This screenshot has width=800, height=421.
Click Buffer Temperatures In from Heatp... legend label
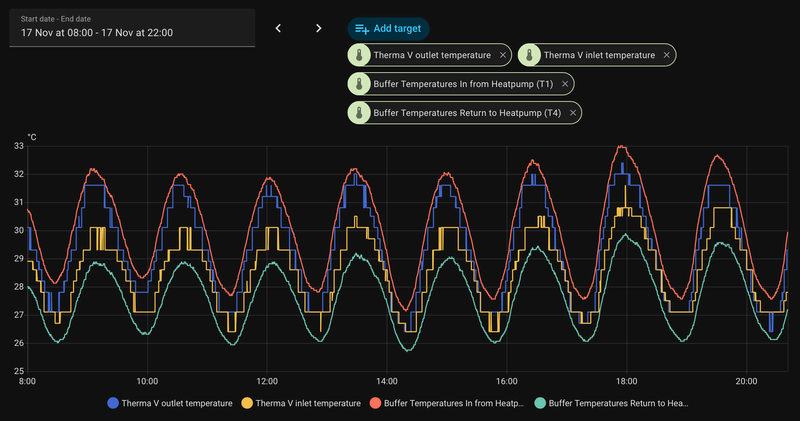coord(454,403)
